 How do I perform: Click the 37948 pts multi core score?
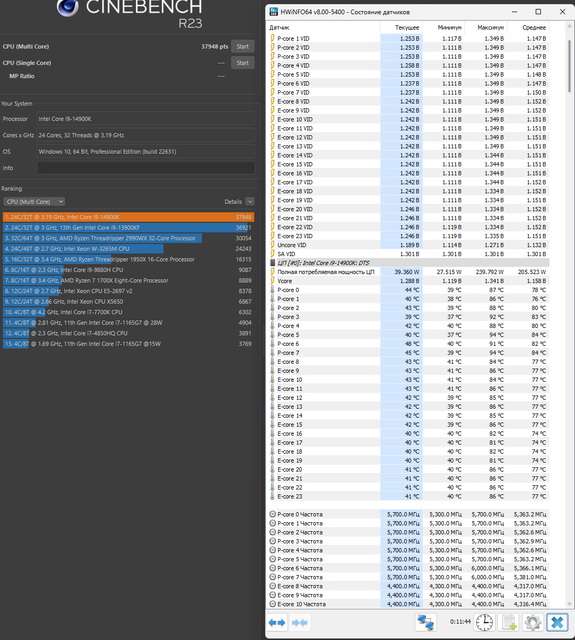(215, 47)
